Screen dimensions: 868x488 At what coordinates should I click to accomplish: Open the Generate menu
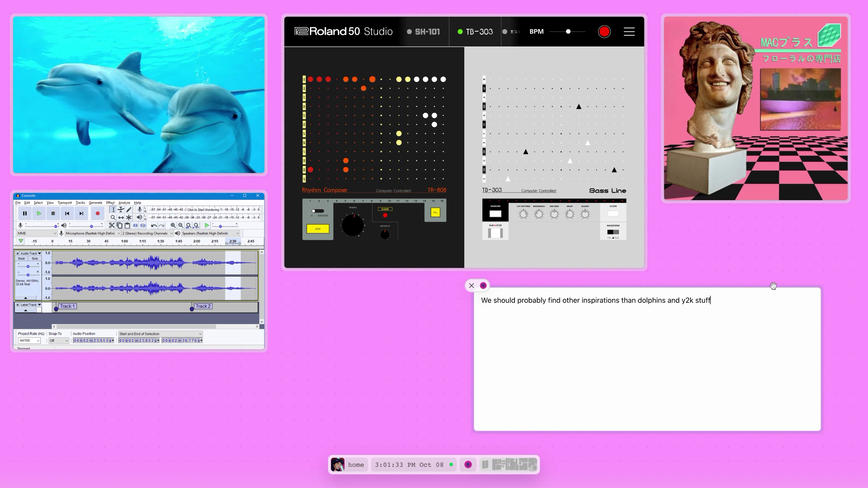95,203
